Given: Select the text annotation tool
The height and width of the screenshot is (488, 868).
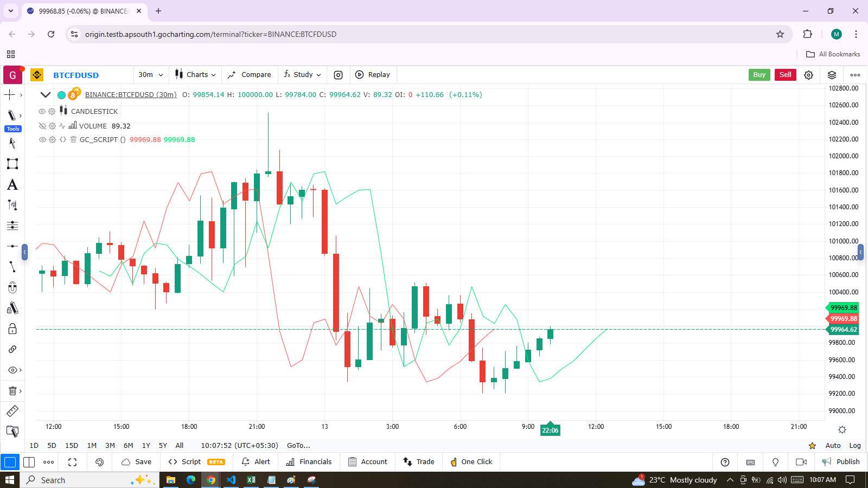Looking at the screenshot, I should click(12, 185).
